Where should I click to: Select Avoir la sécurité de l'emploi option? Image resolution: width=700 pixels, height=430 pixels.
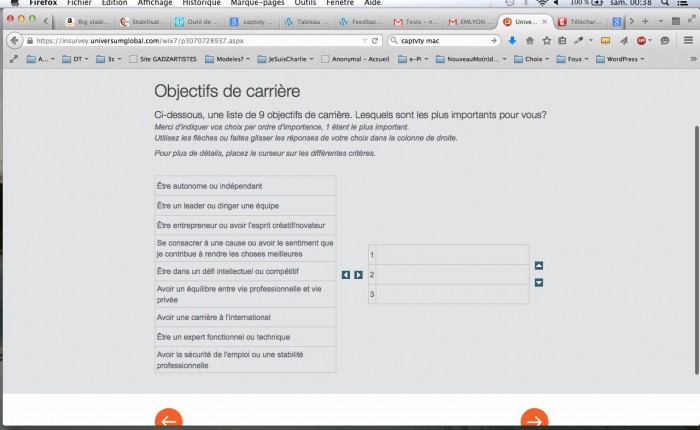point(245,359)
